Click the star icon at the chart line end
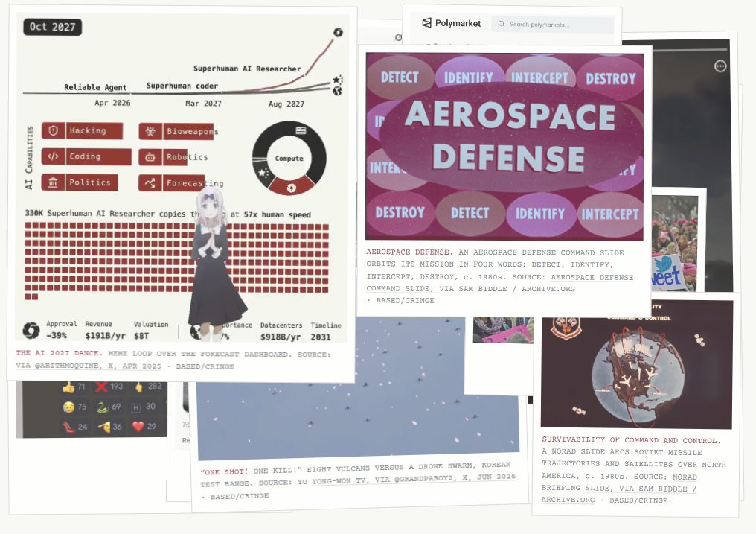 click(337, 80)
